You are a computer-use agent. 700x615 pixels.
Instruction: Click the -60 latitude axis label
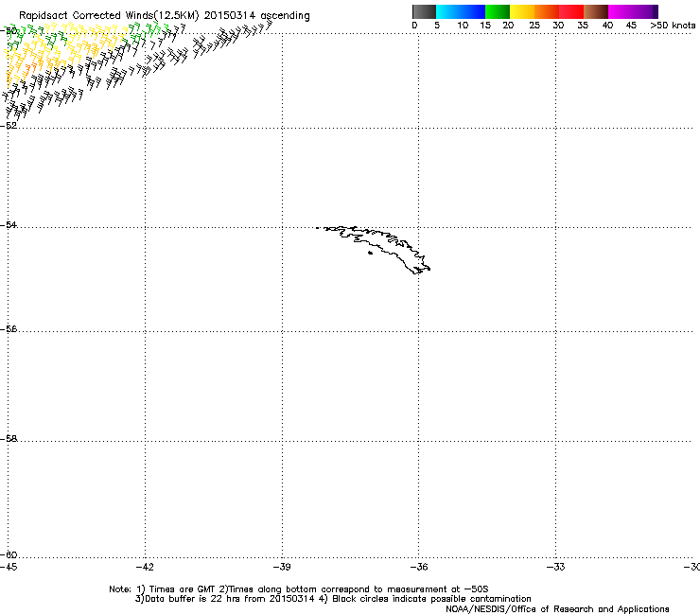pyautogui.click(x=9, y=555)
